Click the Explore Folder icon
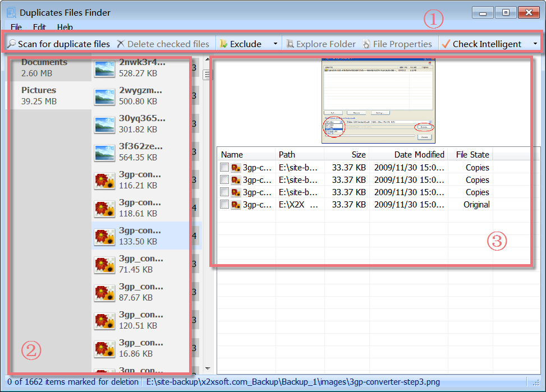Viewport: 546px width, 392px height. tap(290, 43)
